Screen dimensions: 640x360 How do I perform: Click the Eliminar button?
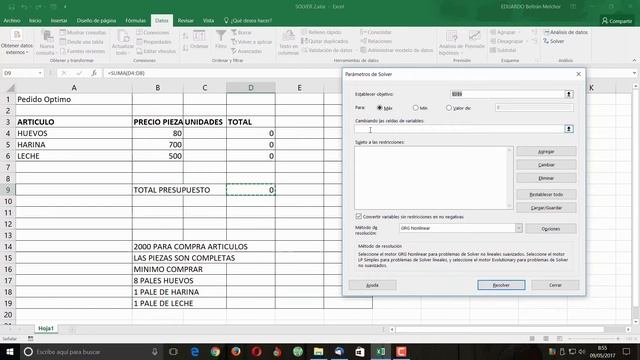pos(546,178)
